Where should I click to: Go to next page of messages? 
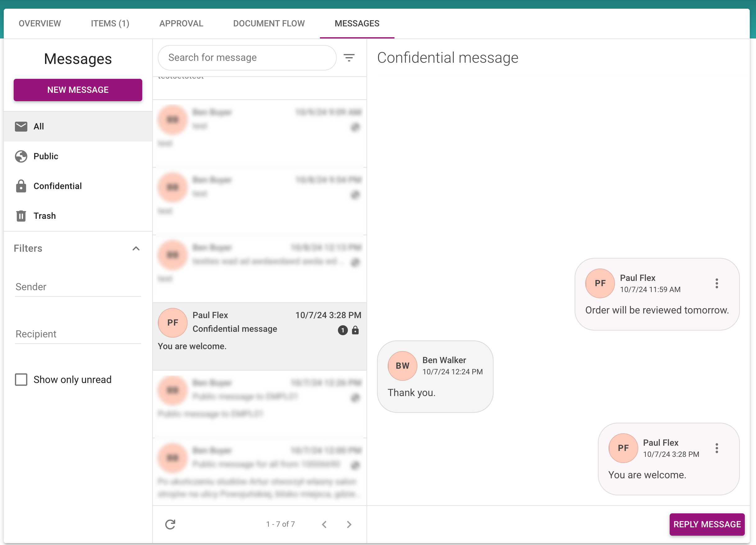[349, 524]
